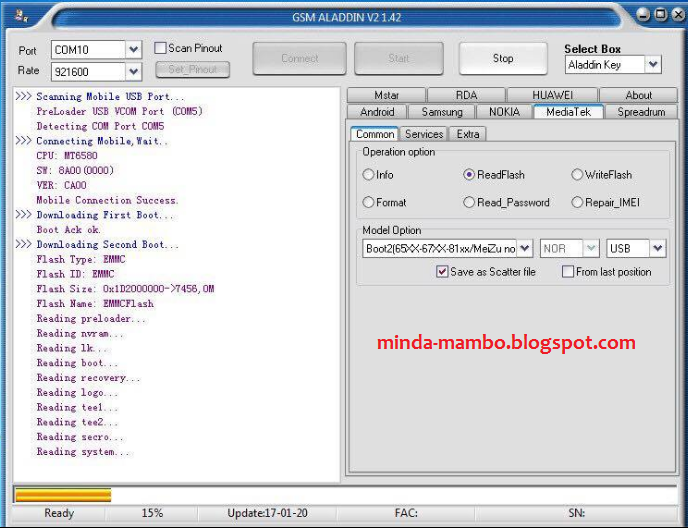This screenshot has height=528, width=688.
Task: Select the ReadFlash operation option
Action: (469, 175)
